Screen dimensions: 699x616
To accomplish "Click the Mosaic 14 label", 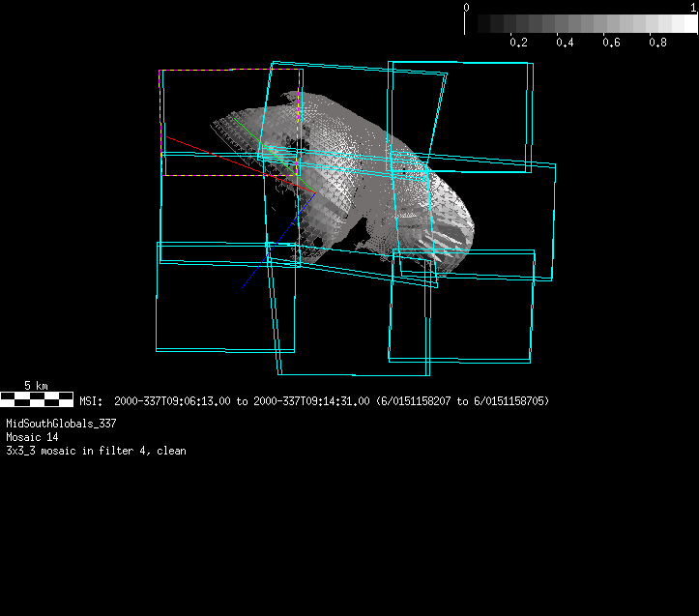I will pos(32,437).
